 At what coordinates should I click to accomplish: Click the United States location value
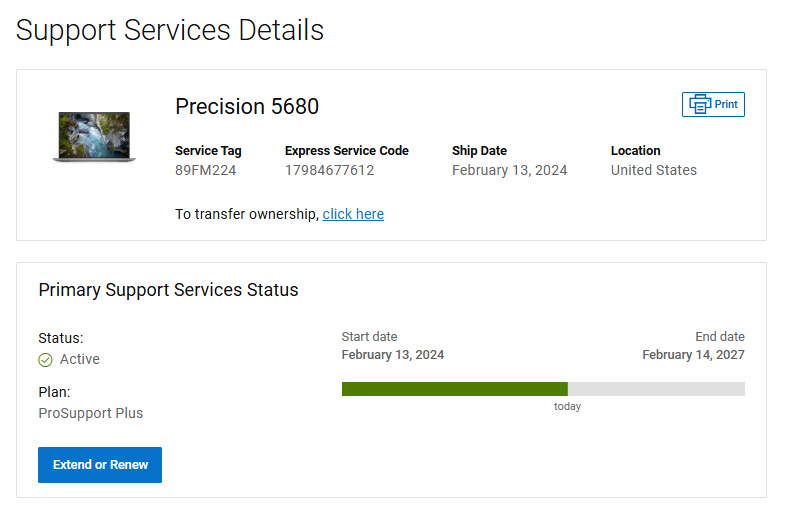coord(653,170)
